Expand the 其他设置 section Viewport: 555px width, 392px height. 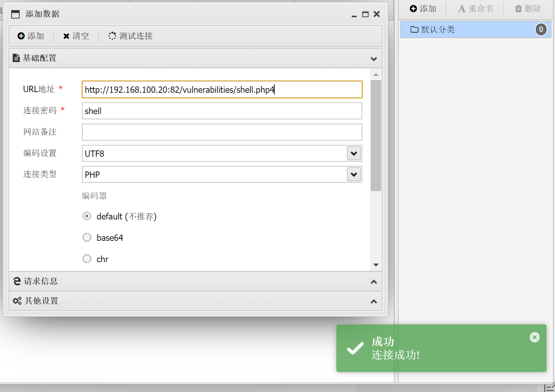[x=196, y=301]
